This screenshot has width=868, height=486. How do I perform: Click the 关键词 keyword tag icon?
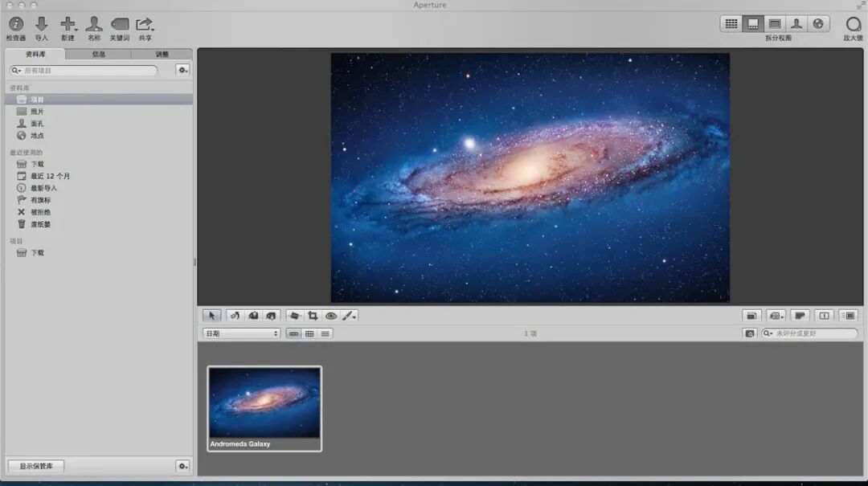tap(120, 24)
